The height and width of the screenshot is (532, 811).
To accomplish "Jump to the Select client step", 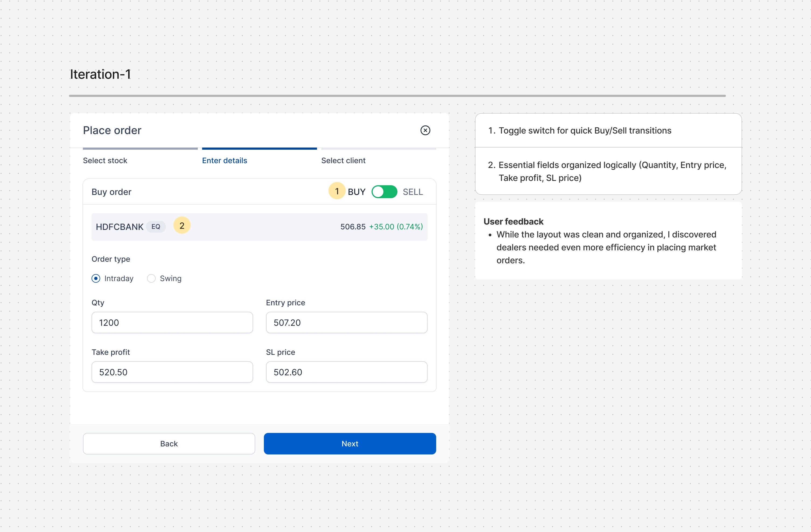I will point(343,160).
